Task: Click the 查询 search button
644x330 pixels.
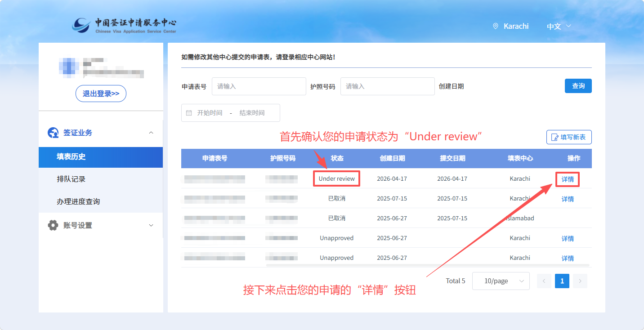Action: tap(578, 86)
